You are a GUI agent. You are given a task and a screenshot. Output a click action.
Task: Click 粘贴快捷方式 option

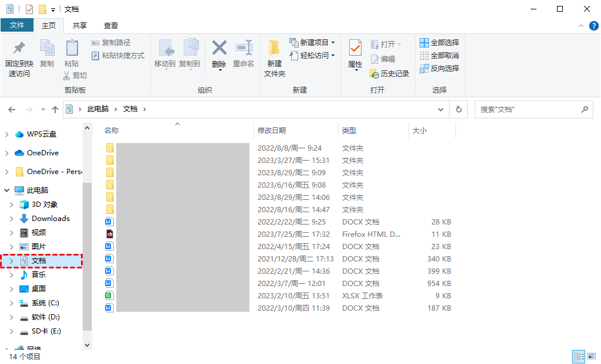tap(118, 56)
